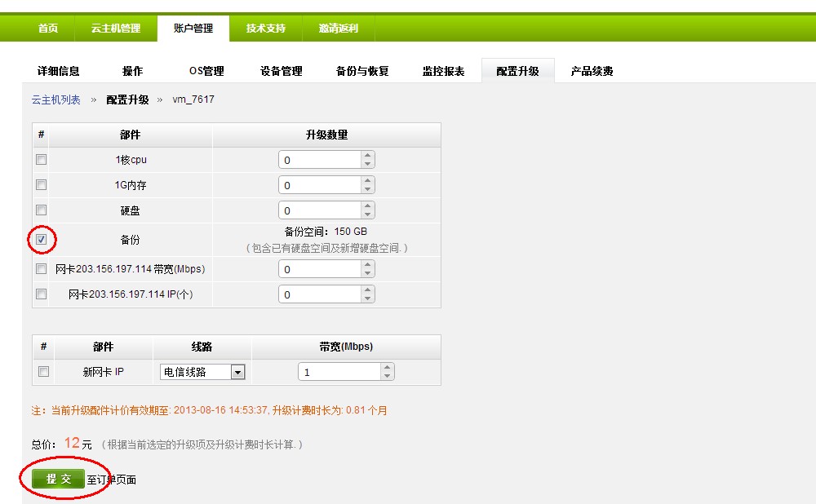
Task: Click the 带宽 Mbps input field
Action: click(x=339, y=372)
